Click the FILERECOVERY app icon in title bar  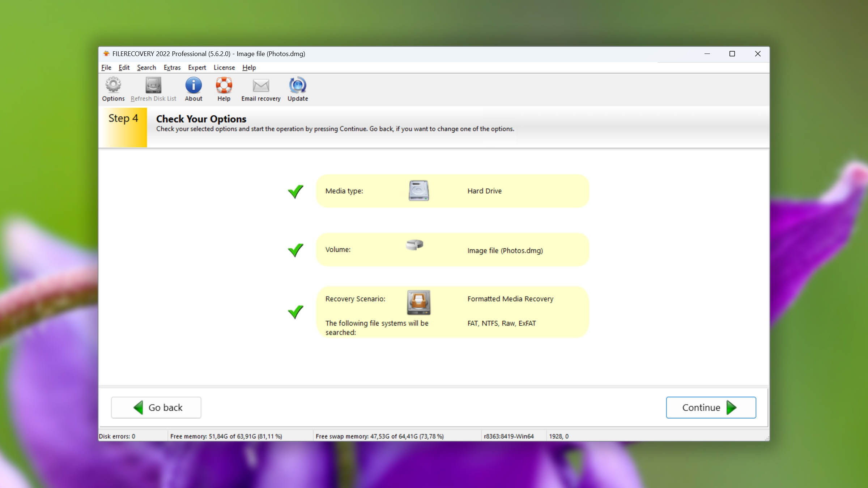[106, 53]
